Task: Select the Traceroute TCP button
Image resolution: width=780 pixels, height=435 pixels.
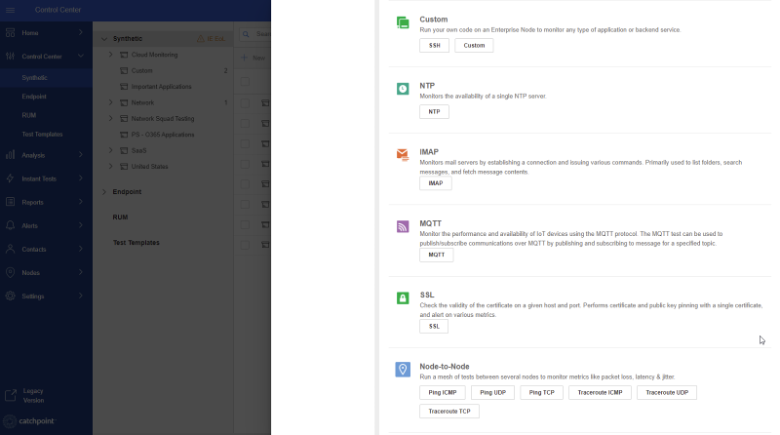Action: click(449, 411)
